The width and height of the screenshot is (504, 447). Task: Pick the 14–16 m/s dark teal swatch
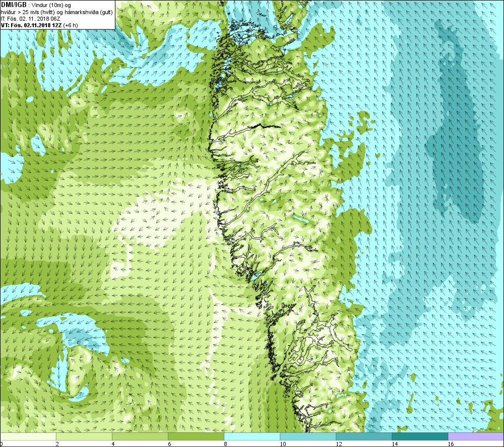pyautogui.click(x=420, y=436)
